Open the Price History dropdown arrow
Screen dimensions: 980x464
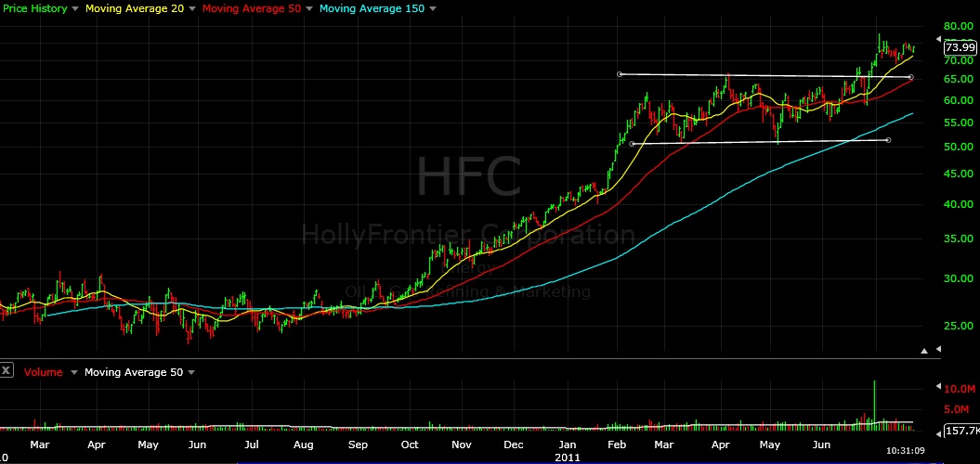(x=75, y=8)
